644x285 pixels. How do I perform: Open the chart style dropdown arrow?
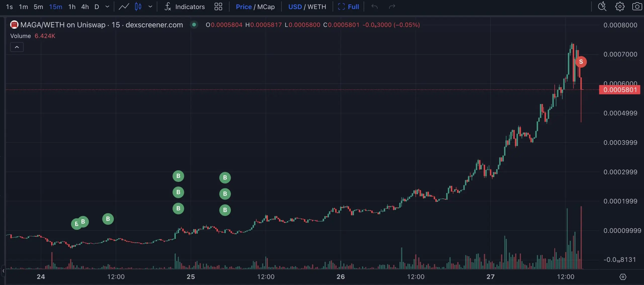click(150, 7)
